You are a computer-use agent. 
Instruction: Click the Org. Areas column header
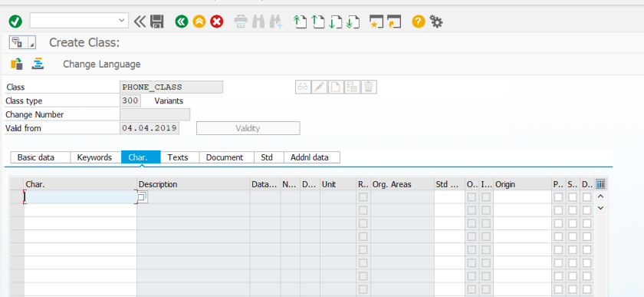pos(402,184)
